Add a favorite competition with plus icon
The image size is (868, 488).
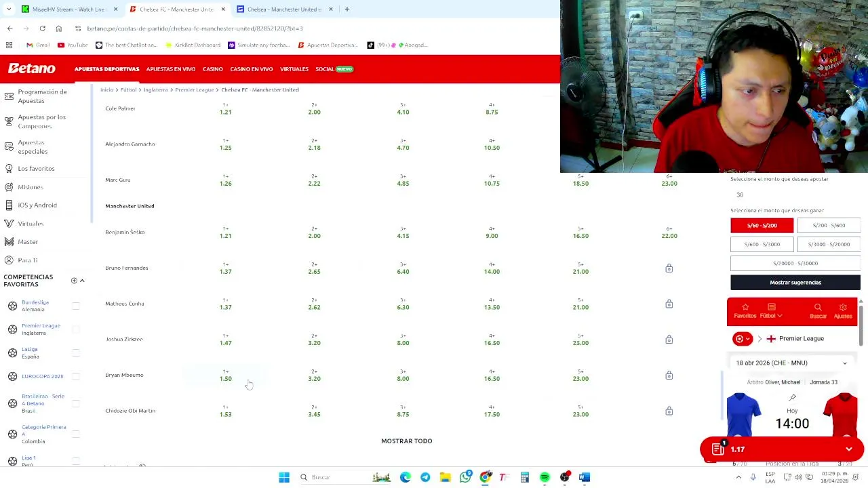(x=74, y=281)
